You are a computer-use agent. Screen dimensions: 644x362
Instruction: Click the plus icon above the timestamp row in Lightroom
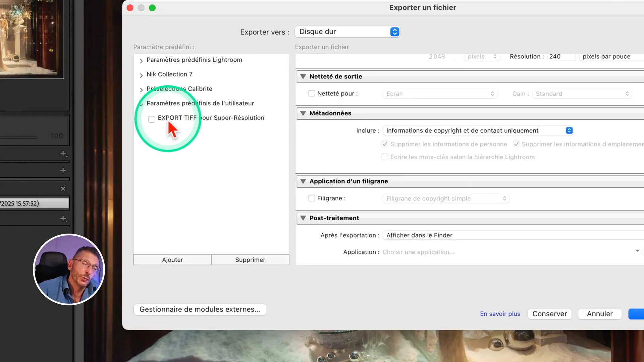pyautogui.click(x=63, y=171)
